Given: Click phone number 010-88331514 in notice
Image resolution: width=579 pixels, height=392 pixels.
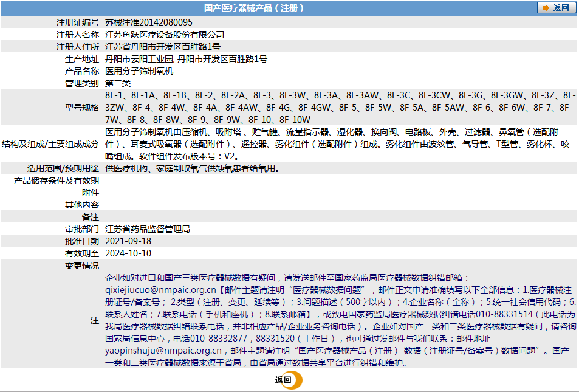Looking at the screenshot, I should [x=504, y=314].
